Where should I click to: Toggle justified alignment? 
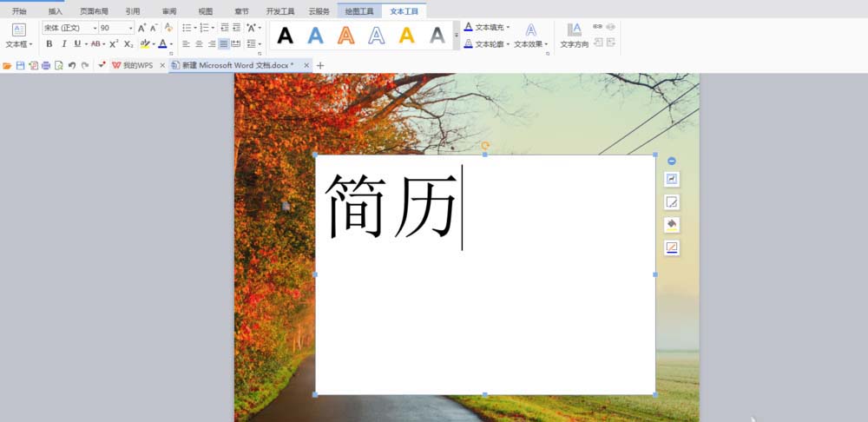224,43
